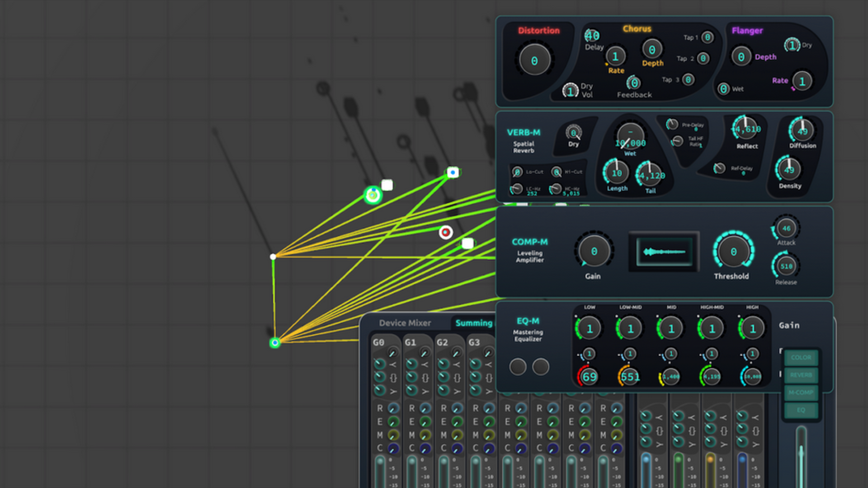Click the master Gain fader
The height and width of the screenshot is (488, 868).
point(801,456)
